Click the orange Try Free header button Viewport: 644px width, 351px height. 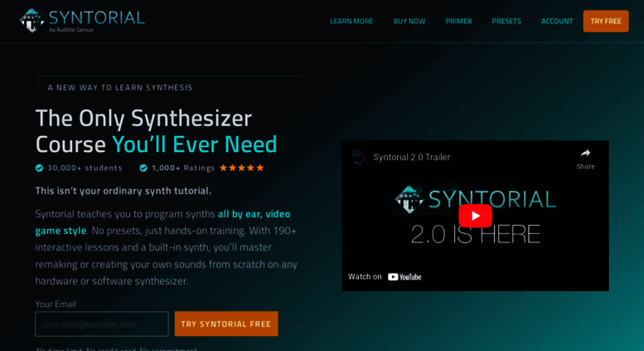pos(606,22)
